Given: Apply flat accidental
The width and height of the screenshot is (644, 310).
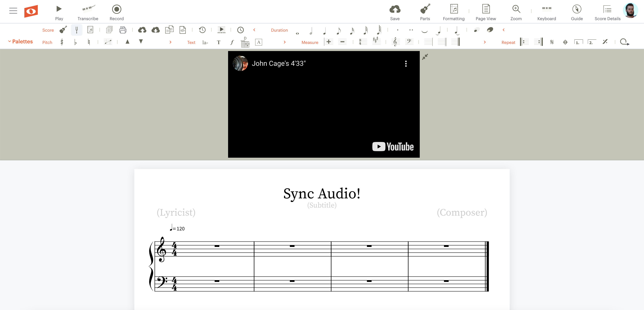Looking at the screenshot, I should pos(75,42).
